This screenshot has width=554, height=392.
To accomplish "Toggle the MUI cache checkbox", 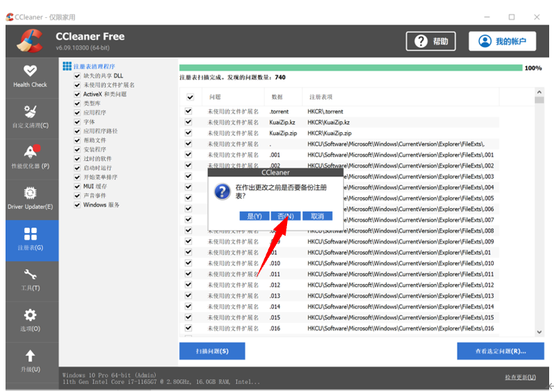I will coord(77,187).
